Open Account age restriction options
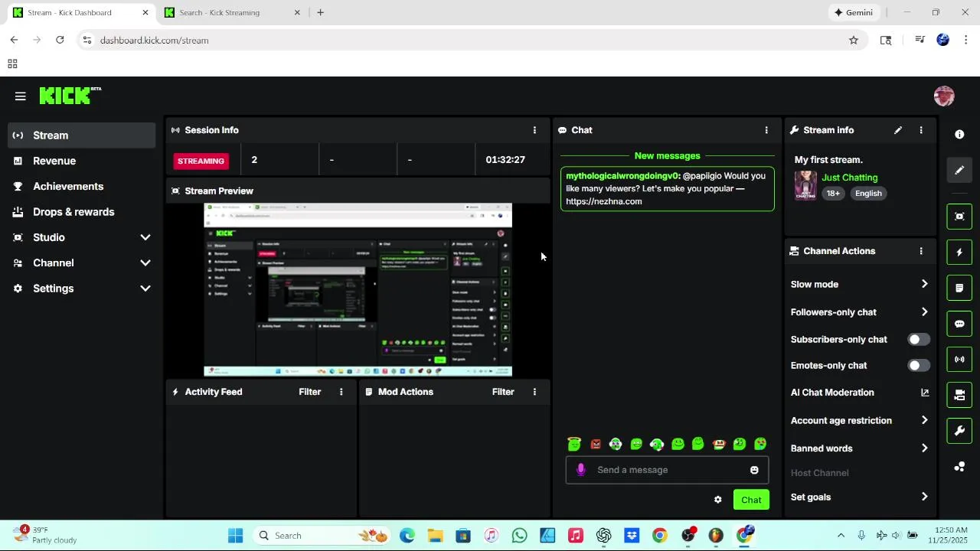Image resolution: width=980 pixels, height=551 pixels. 859,420
